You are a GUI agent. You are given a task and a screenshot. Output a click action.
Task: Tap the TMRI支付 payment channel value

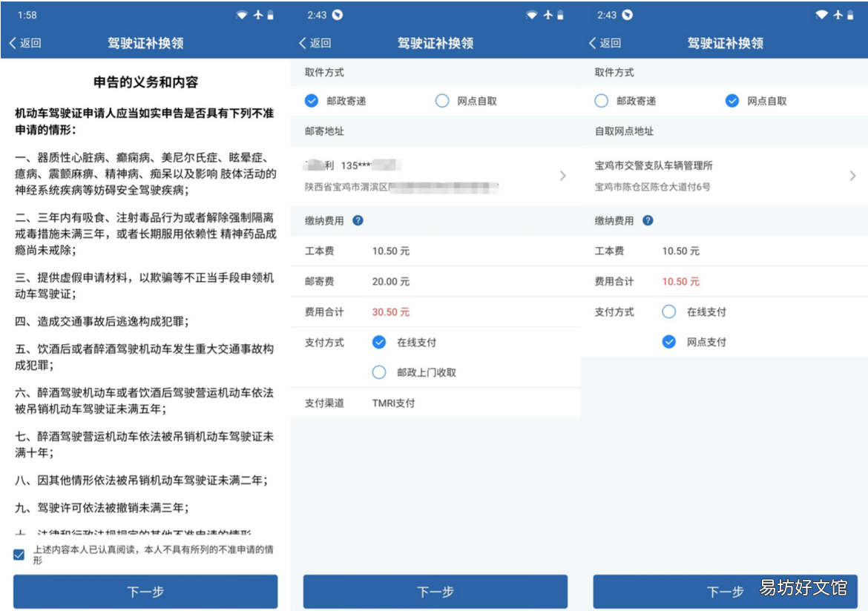coord(393,403)
